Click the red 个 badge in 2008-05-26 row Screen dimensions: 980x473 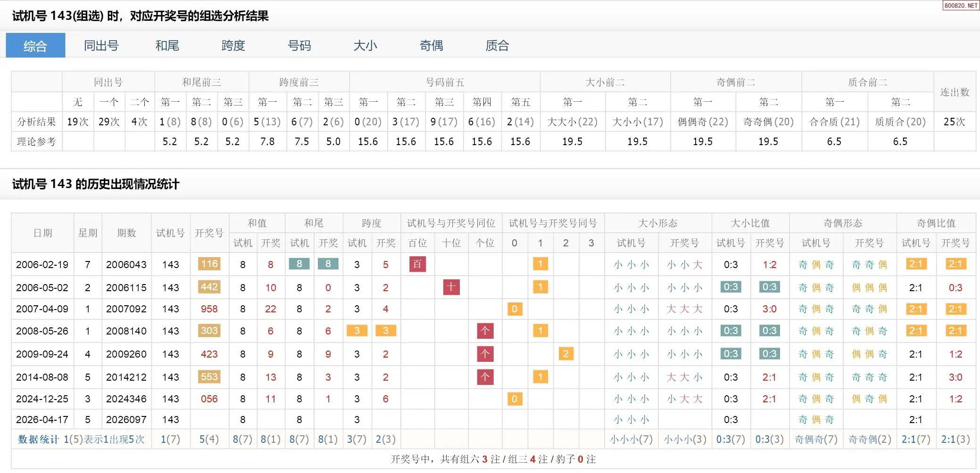(485, 331)
